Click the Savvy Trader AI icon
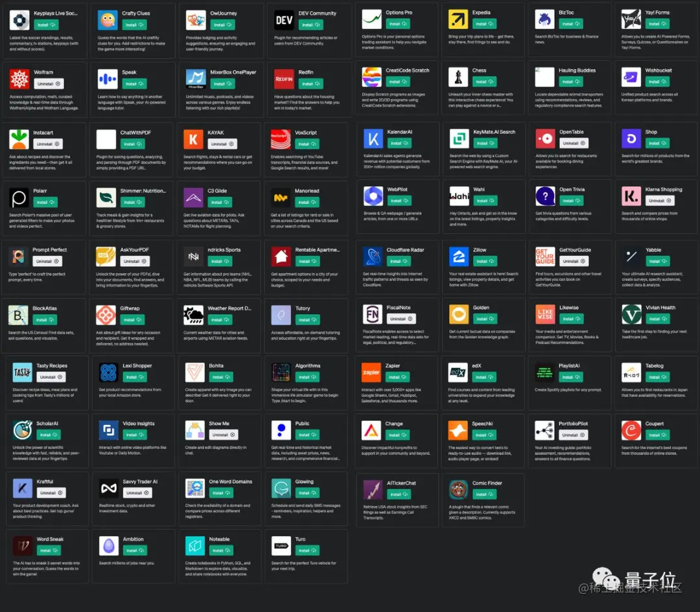Screen dimensions: 700x612 [108, 488]
